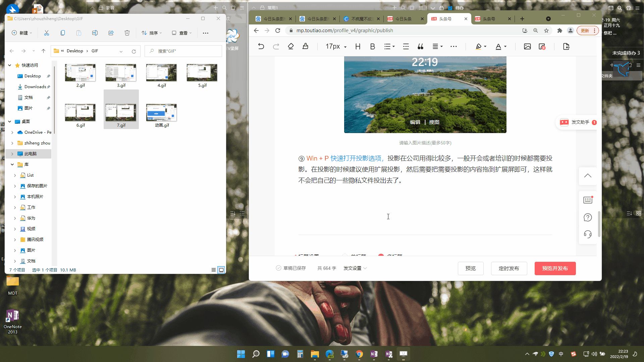This screenshot has height=362, width=644.
Task: Click the 定时发布 button
Action: 508,268
